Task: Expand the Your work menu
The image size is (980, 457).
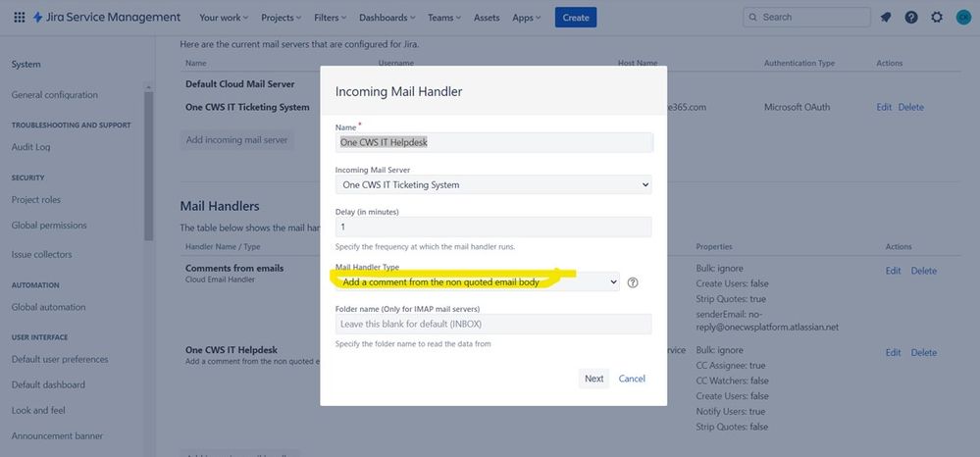Action: pyautogui.click(x=223, y=18)
